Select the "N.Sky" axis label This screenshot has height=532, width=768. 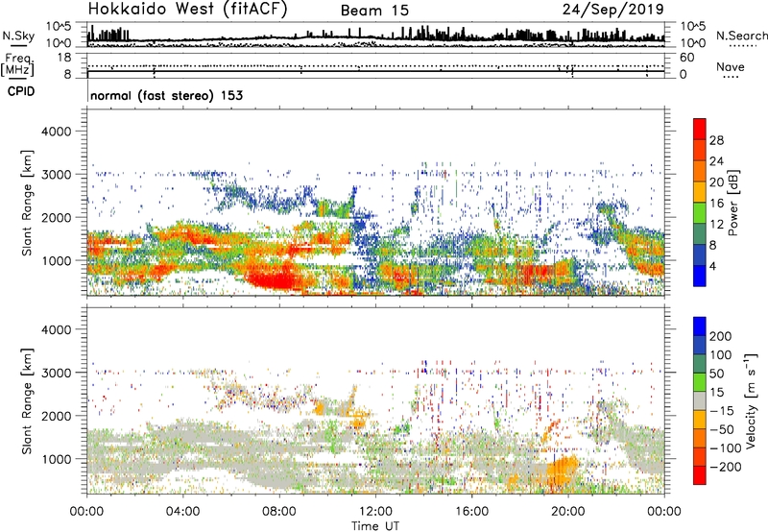click(18, 36)
